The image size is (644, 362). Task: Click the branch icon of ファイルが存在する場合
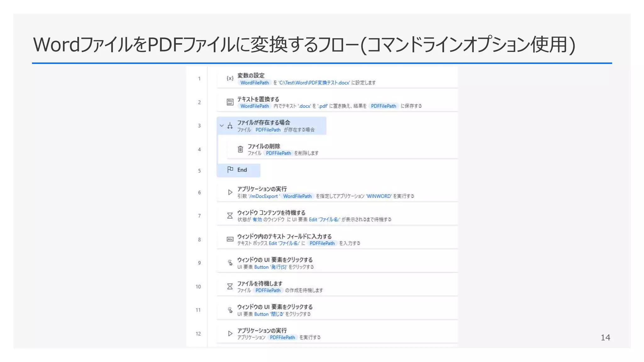[x=230, y=126]
